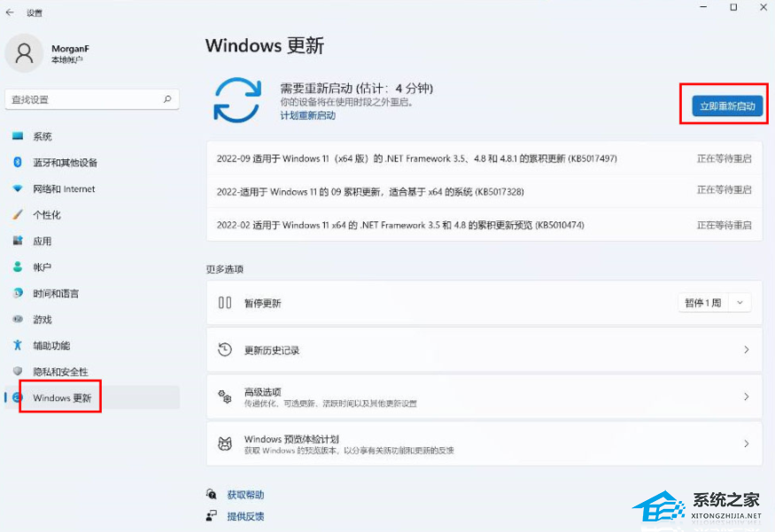This screenshot has height=532, width=775.
Task: Expand 高级选项 with its chevron
Action: [747, 397]
